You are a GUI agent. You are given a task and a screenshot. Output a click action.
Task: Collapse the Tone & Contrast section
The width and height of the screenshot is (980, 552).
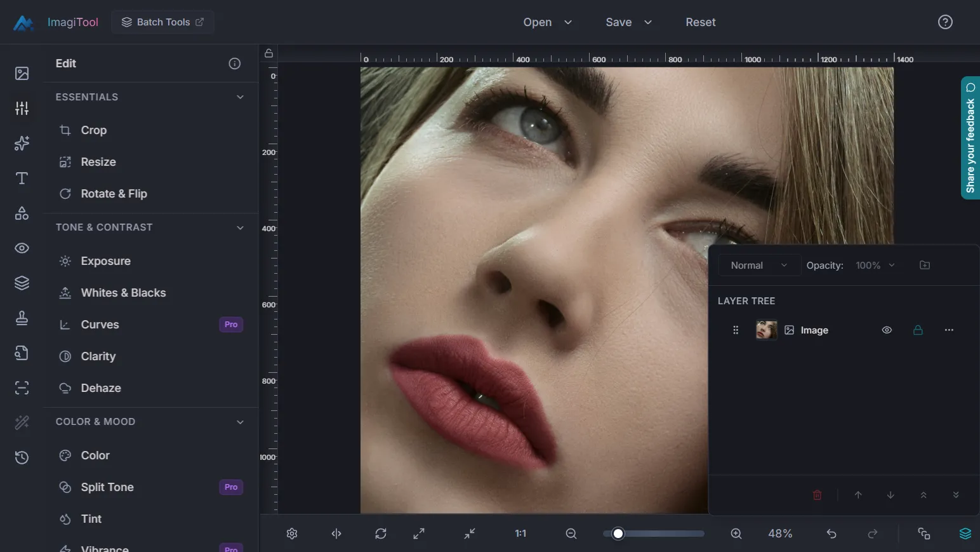pos(240,227)
